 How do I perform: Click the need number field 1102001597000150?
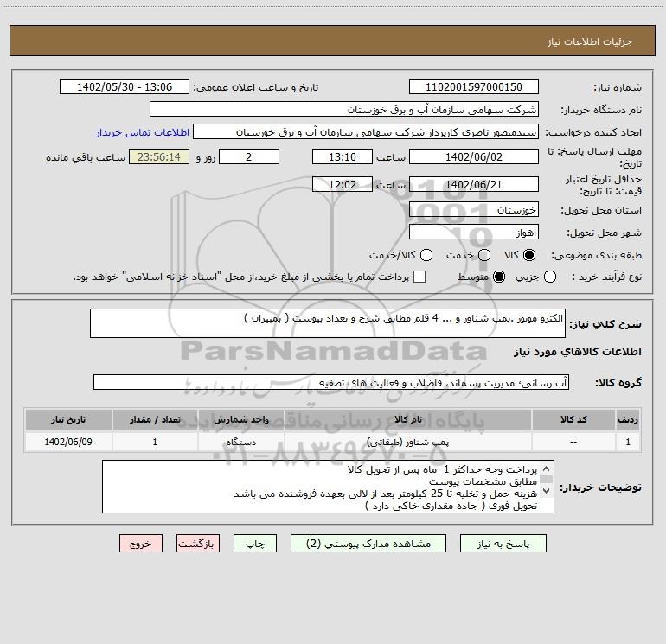click(x=474, y=87)
